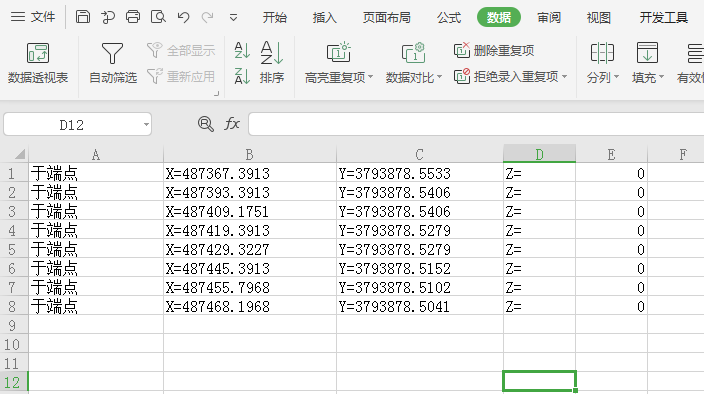Insert a 数据透视表 pivot table
This screenshot has width=704, height=394.
click(38, 63)
